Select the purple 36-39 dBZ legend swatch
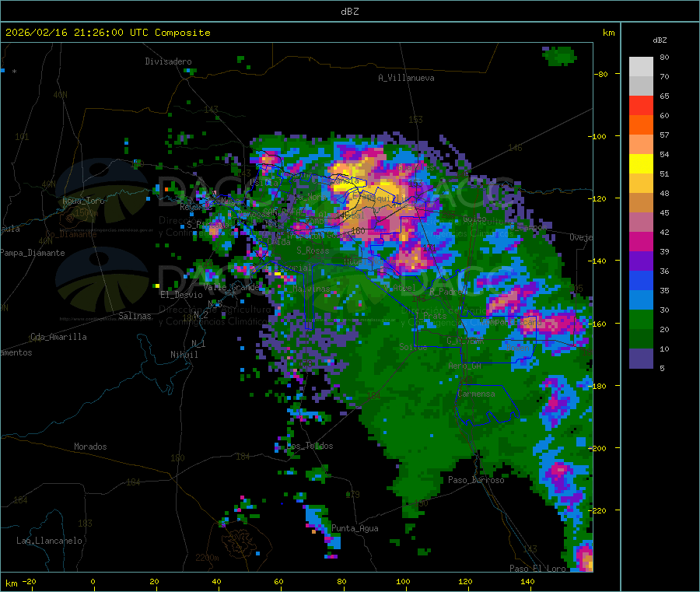 [x=641, y=261]
